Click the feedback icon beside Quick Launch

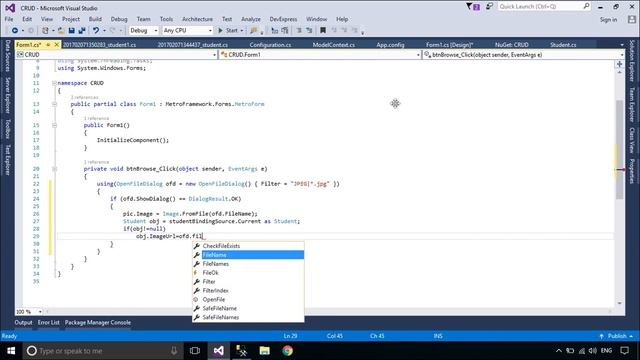tap(489, 7)
